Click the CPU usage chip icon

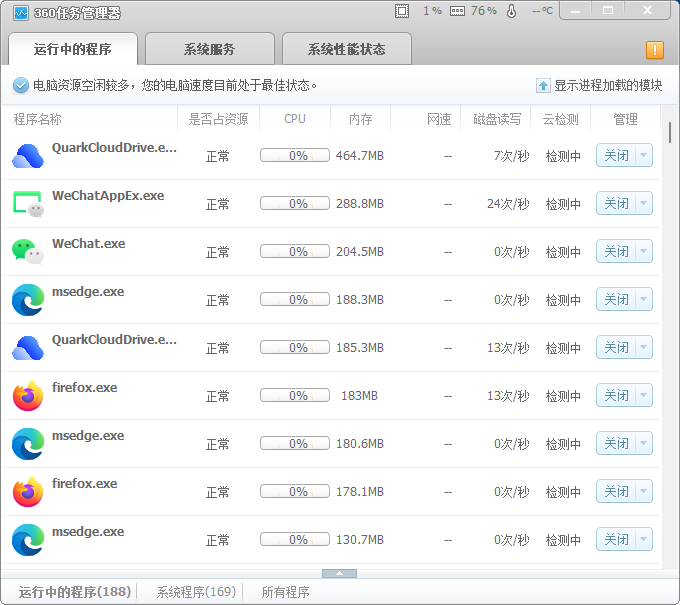[402, 11]
